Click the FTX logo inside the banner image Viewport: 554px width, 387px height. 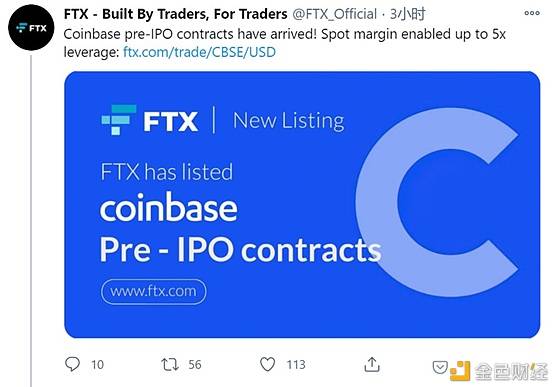click(x=149, y=120)
